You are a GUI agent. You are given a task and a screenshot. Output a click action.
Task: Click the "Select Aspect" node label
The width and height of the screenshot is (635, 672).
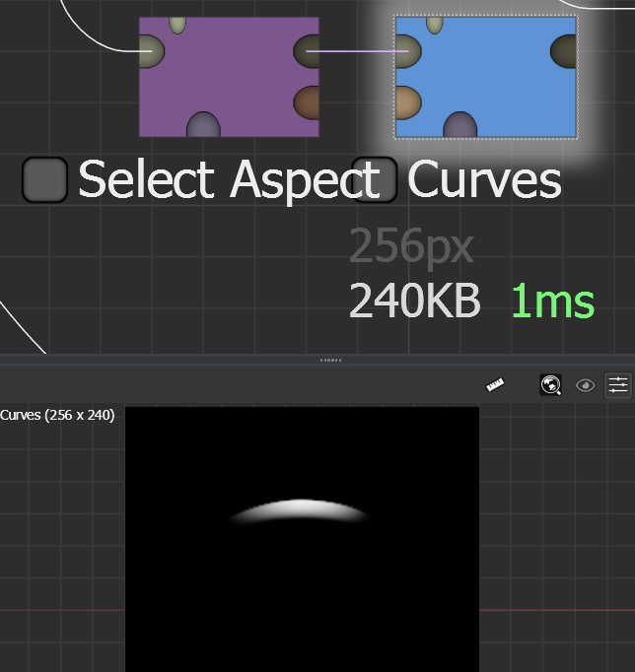(x=229, y=179)
